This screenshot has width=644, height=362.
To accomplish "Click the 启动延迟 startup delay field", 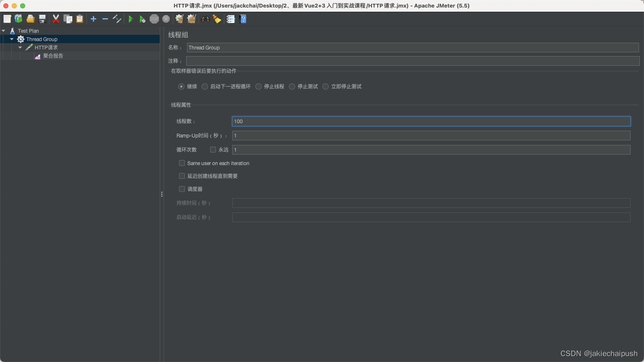I will pos(431,217).
